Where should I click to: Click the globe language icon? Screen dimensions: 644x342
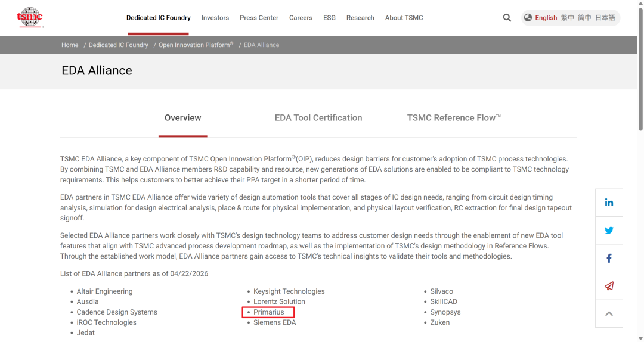[x=528, y=18]
